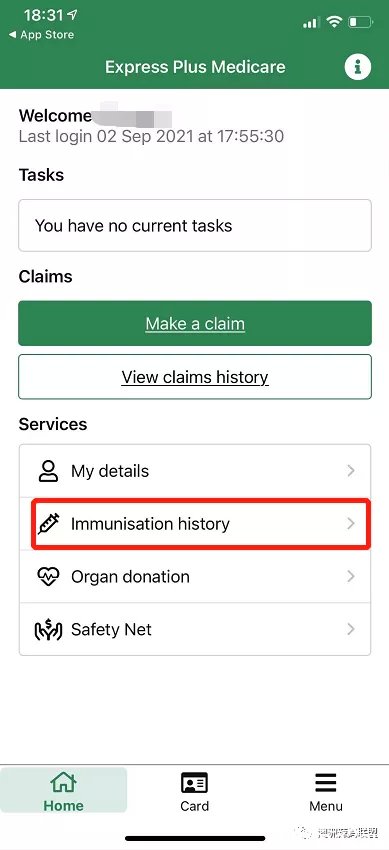
Task: Open View claims history
Action: click(x=195, y=377)
